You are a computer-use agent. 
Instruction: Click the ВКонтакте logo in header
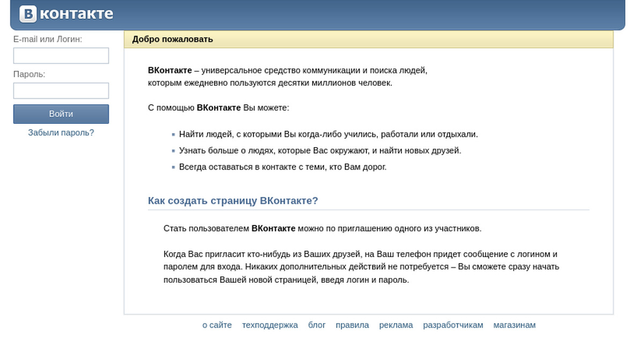(x=67, y=13)
